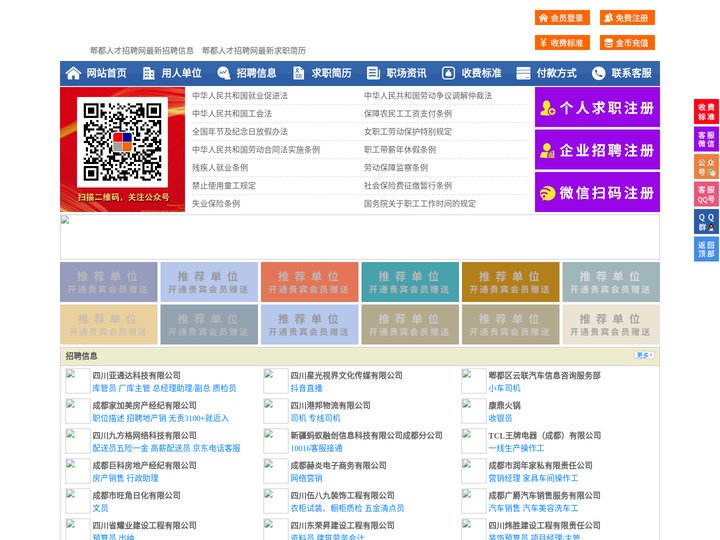Click the orange 推荐单位 tile
Image resolution: width=720 pixels, height=540 pixels.
309,282
